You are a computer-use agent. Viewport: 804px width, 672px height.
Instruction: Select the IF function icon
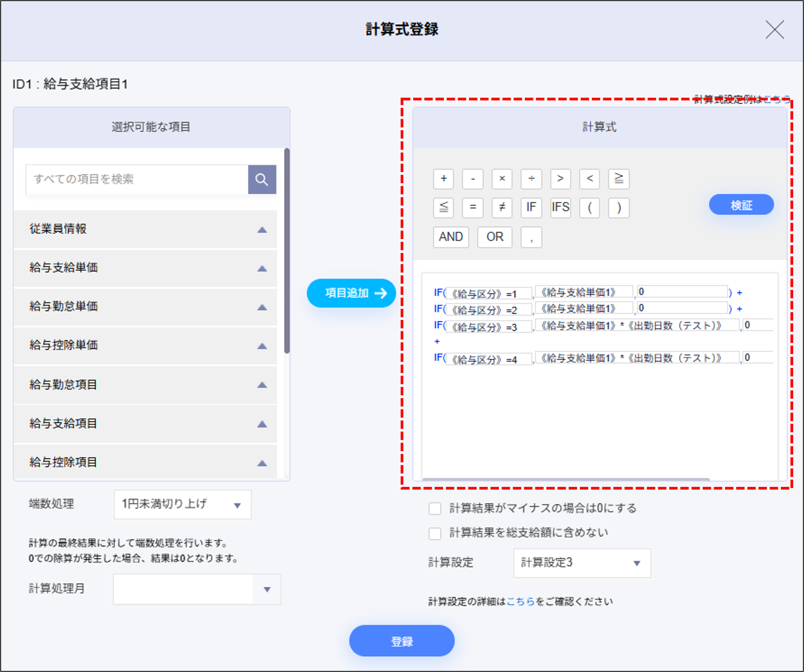(531, 208)
